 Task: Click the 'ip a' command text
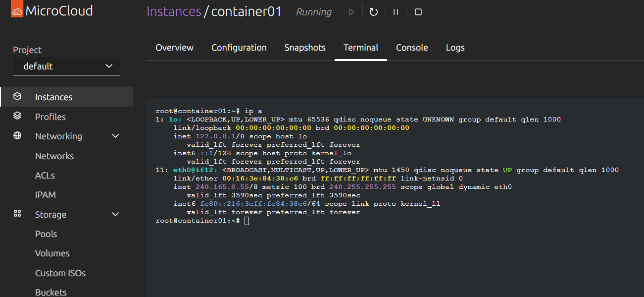(253, 111)
